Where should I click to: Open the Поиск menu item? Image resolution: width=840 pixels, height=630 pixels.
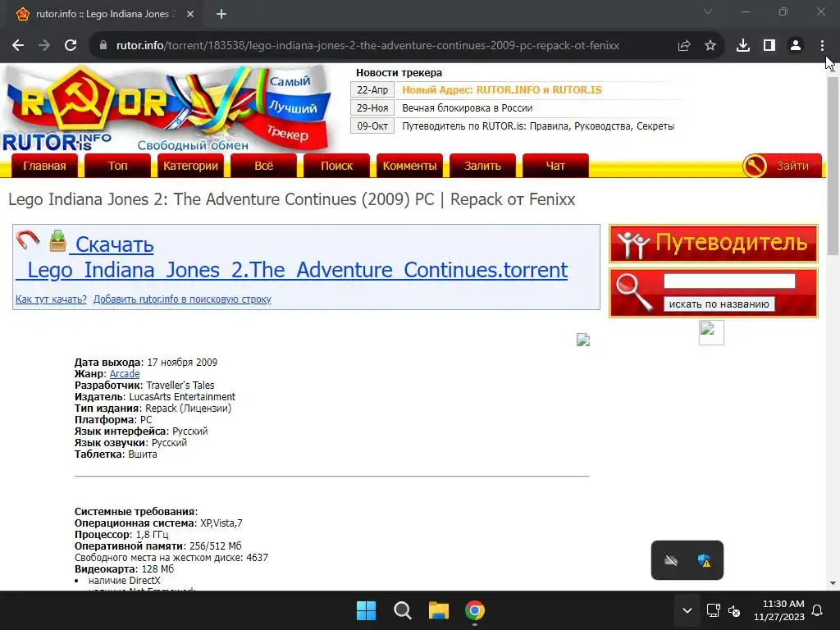pyautogui.click(x=336, y=166)
